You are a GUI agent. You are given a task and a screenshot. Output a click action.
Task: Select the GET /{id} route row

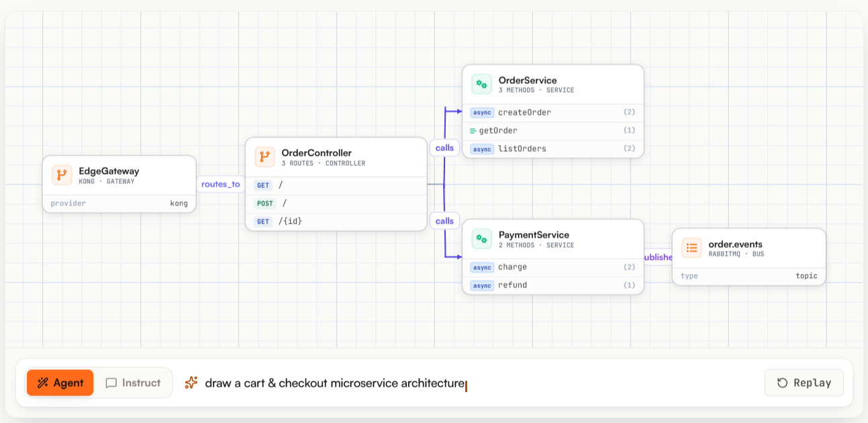336,221
